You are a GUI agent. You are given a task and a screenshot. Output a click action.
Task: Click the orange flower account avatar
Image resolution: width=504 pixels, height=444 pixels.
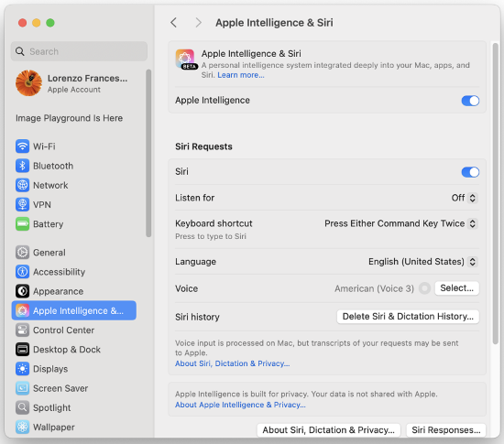[x=28, y=83]
